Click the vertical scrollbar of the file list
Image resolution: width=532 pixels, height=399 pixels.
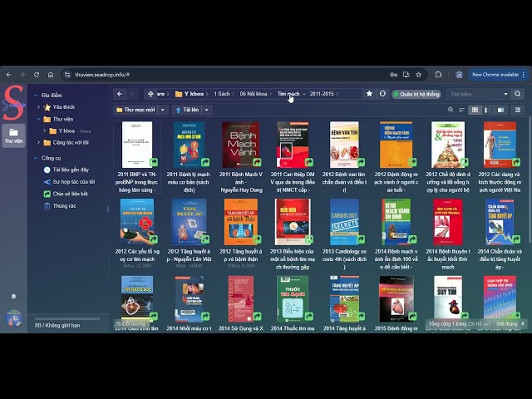tap(530, 180)
